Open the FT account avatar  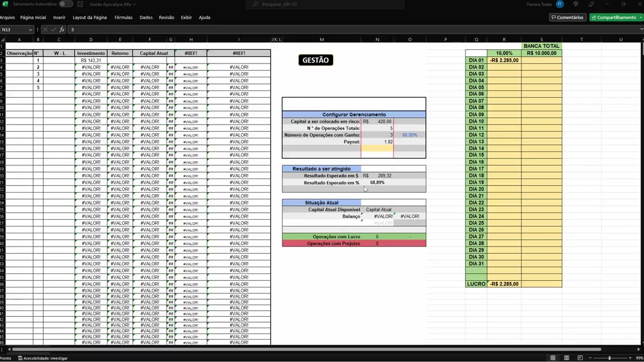pyautogui.click(x=559, y=4)
